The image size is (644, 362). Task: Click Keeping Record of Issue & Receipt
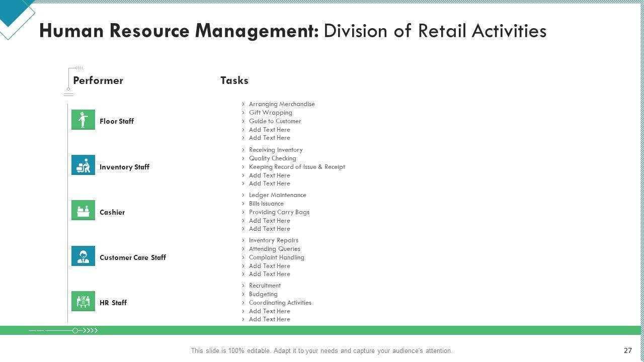pyautogui.click(x=297, y=167)
